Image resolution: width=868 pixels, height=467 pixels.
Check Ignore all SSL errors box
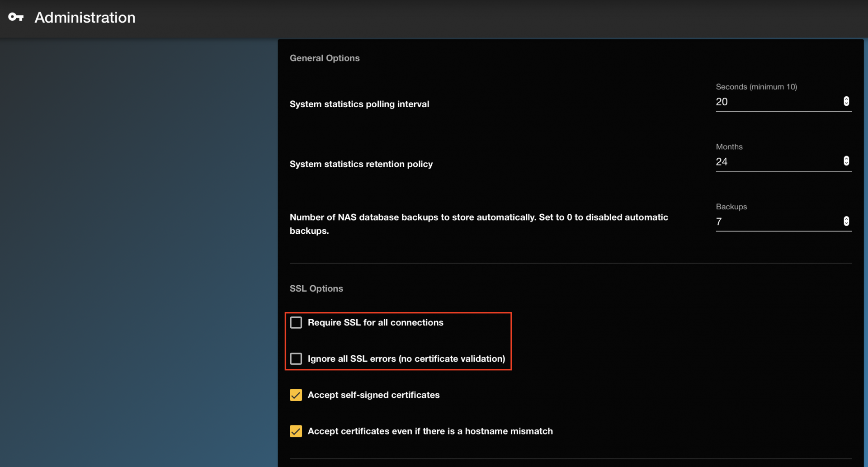296,359
